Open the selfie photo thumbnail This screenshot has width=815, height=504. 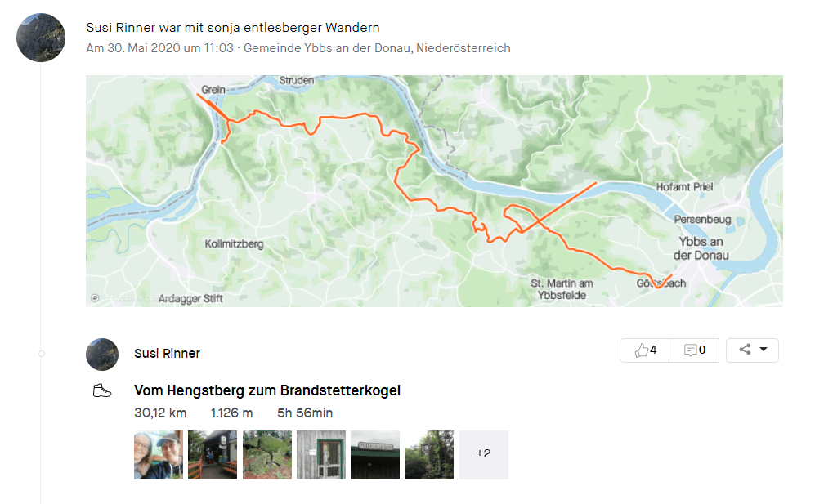pyautogui.click(x=159, y=455)
